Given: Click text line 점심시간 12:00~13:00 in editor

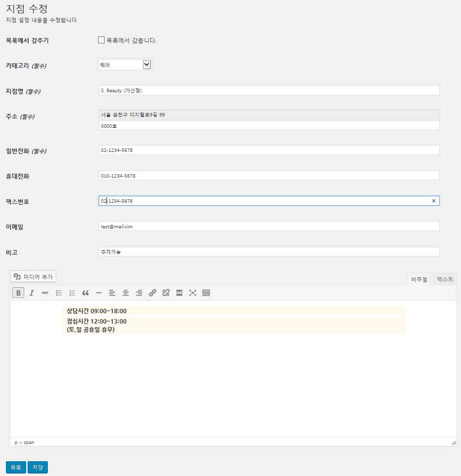Looking at the screenshot, I should pos(97,321).
